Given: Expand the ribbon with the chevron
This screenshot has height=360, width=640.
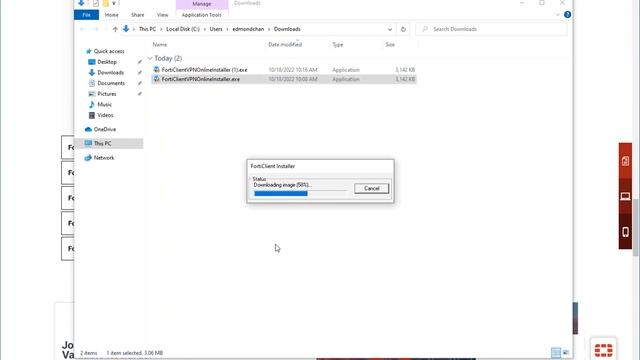Looking at the screenshot, I should [558, 15].
